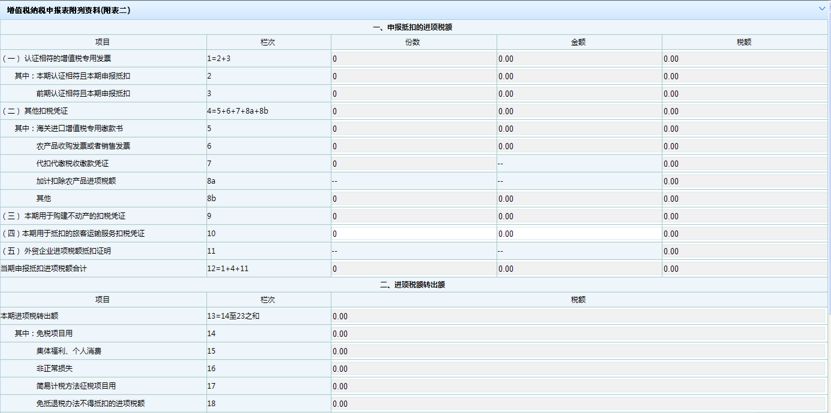Click the 税额 field for 外贸企业进项税额抵扣证明
831x413 pixels.
743,251
